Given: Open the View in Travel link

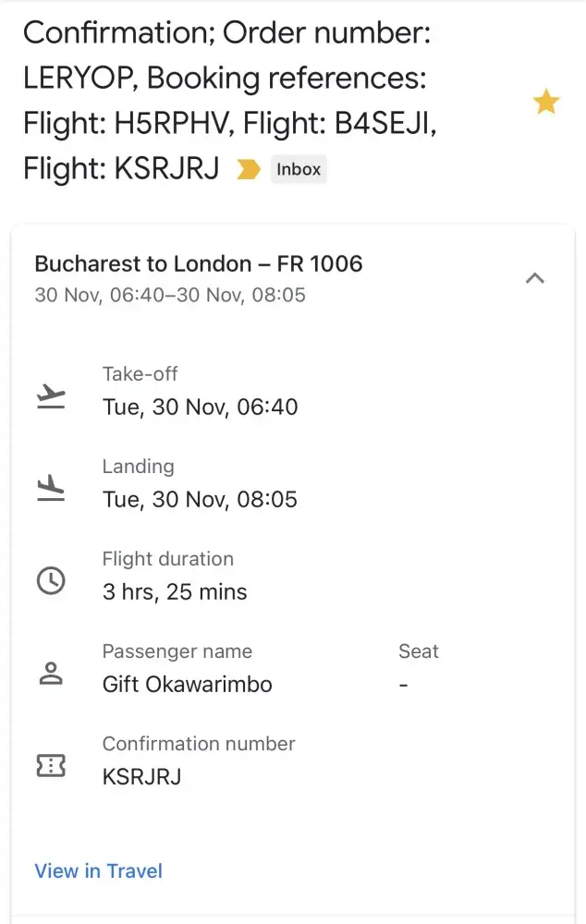Looking at the screenshot, I should [x=99, y=870].
